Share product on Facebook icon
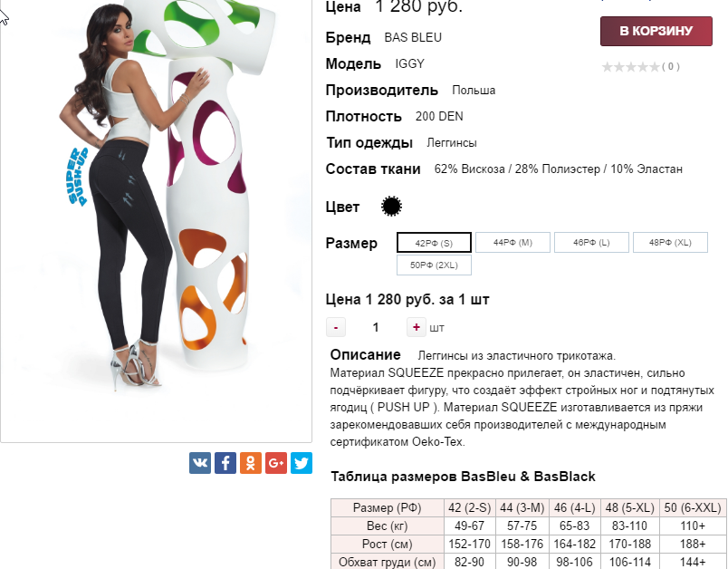 click(x=225, y=463)
